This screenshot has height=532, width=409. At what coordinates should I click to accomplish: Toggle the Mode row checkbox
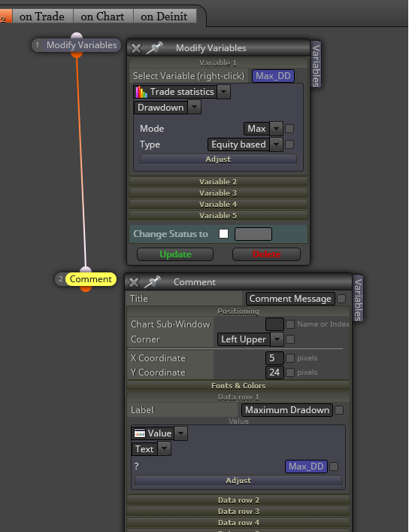(x=289, y=129)
